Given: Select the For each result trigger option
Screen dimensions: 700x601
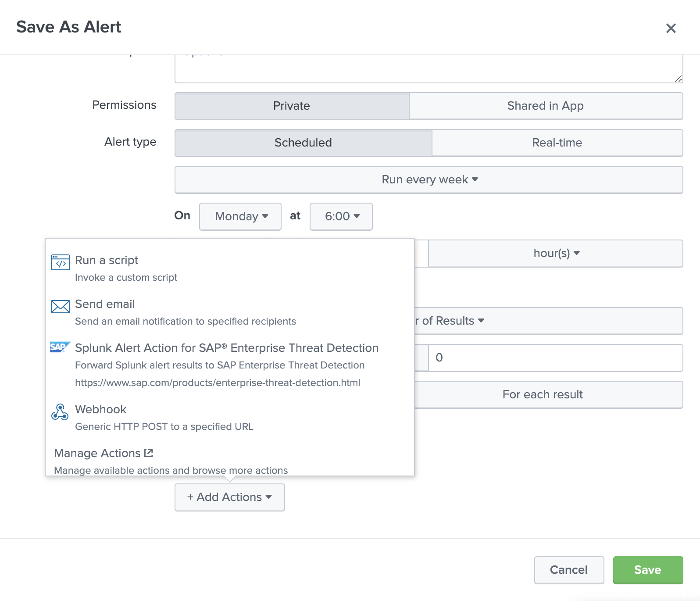Looking at the screenshot, I should pyautogui.click(x=543, y=394).
